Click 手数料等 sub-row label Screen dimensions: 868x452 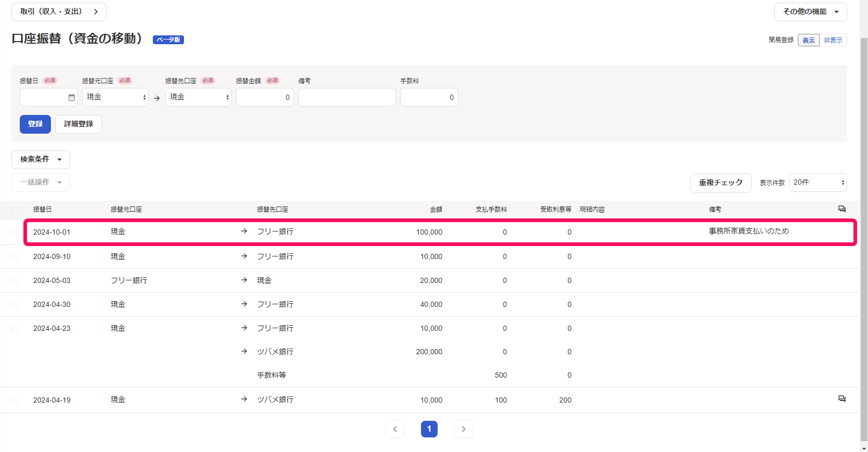(x=271, y=375)
